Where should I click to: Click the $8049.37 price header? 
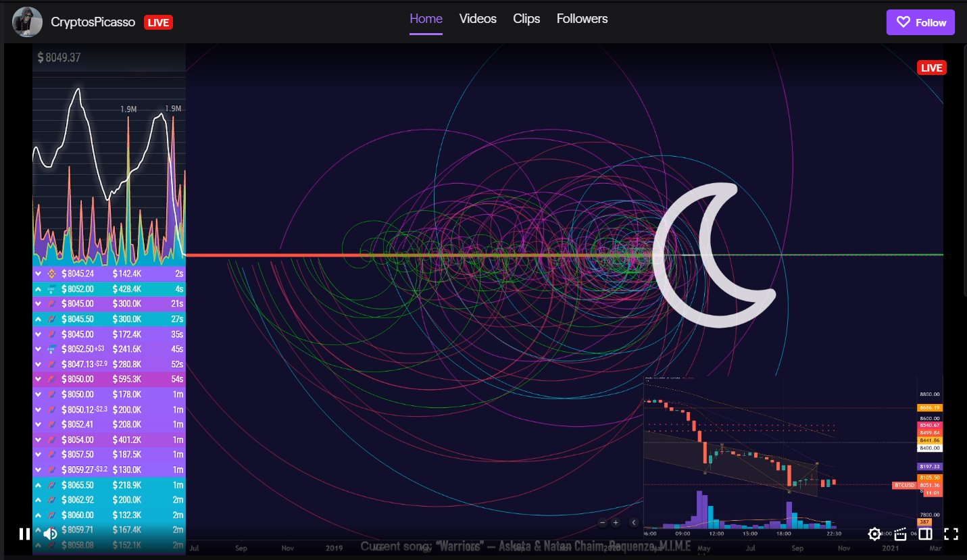click(x=59, y=57)
